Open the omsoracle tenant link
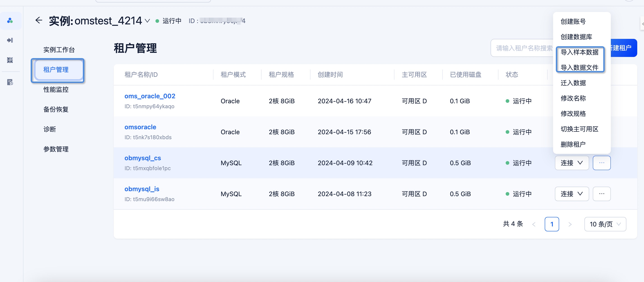Screen dimensions: 644x282 [140, 127]
